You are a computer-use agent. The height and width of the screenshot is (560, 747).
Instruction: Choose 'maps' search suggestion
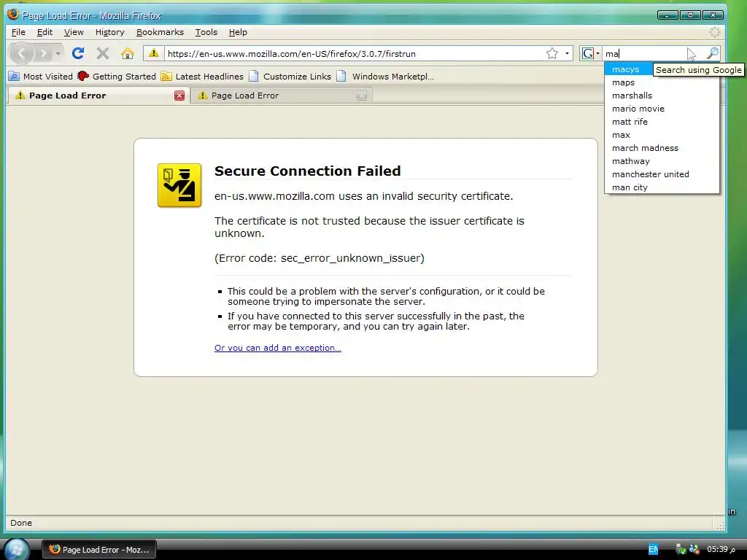[662, 82]
